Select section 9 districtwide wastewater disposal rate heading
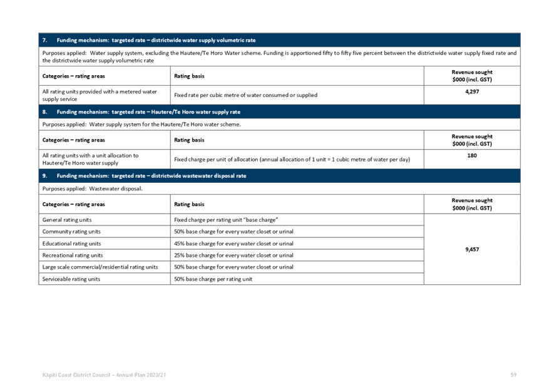Screen dimensions: 559x392 pos(279,176)
